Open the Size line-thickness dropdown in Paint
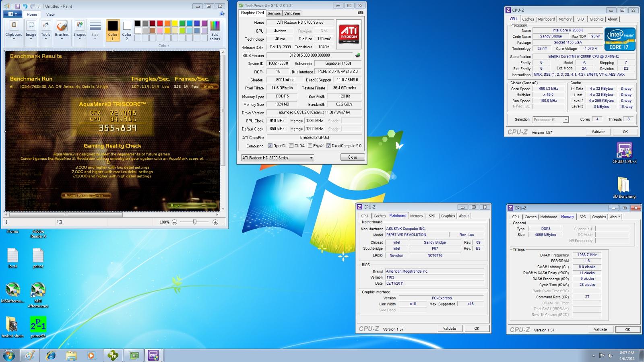 pos(95,30)
